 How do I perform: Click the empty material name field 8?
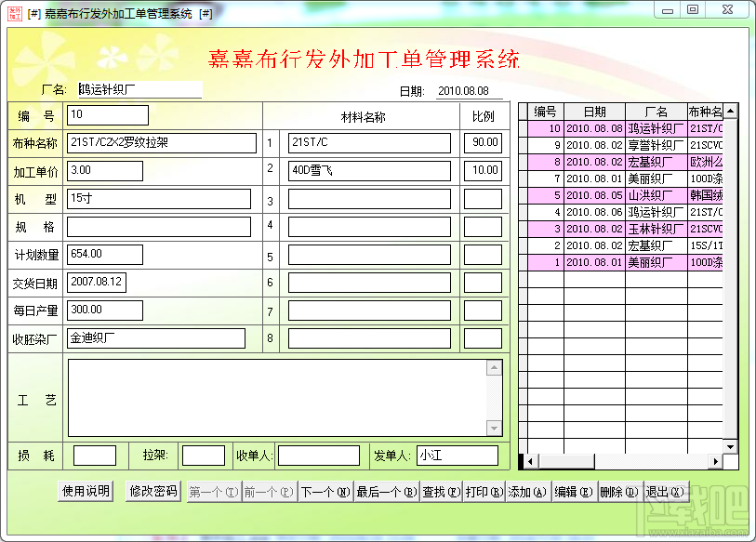point(369,338)
